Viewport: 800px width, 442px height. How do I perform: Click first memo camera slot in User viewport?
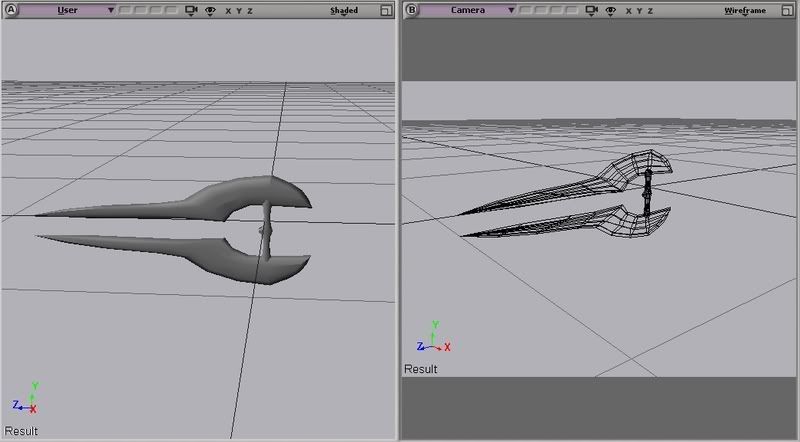(x=125, y=10)
